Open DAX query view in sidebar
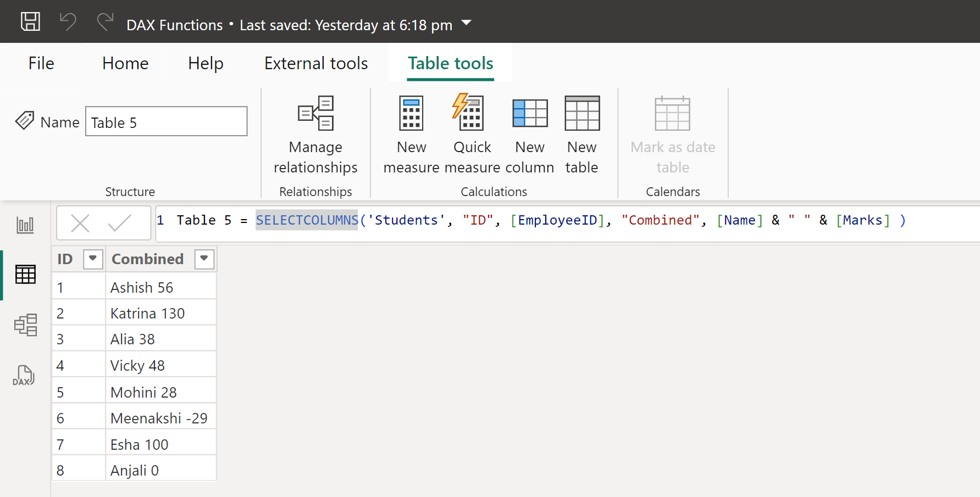The height and width of the screenshot is (497, 980). [x=24, y=376]
